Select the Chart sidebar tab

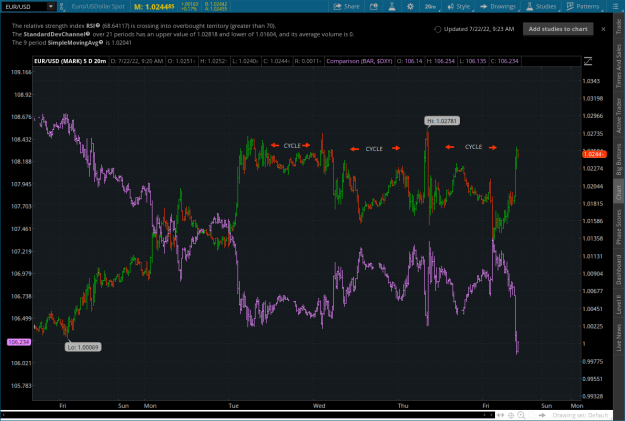619,193
